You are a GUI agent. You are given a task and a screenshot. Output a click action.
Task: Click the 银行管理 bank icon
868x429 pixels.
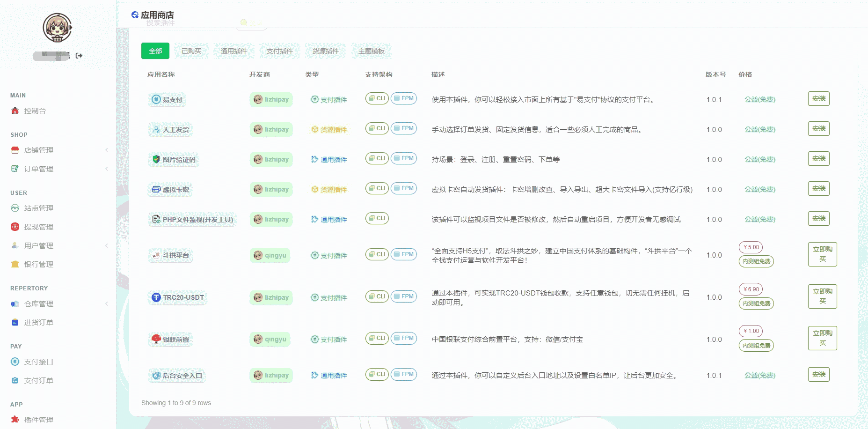15,265
